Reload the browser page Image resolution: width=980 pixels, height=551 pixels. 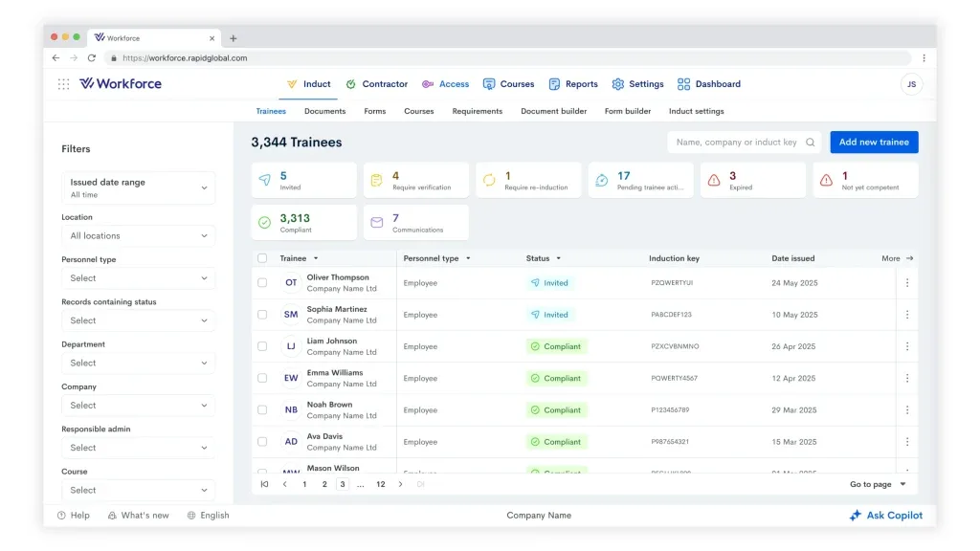pos(91,58)
